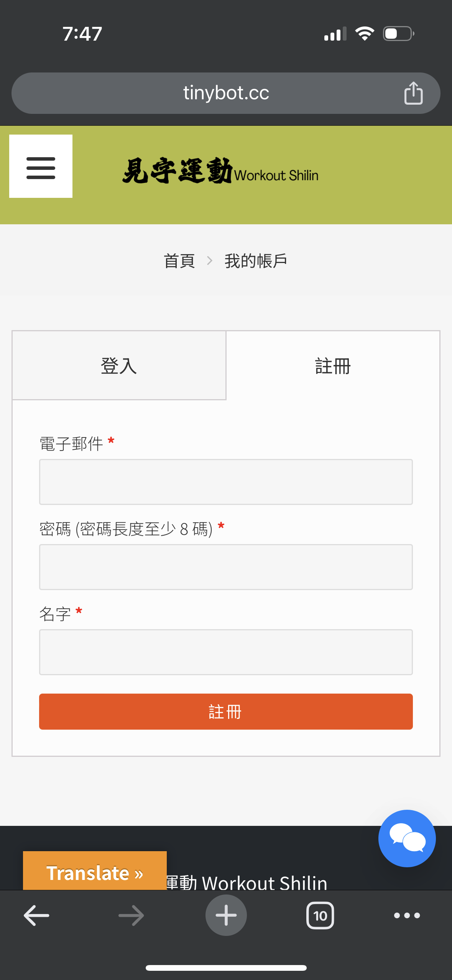Focus the 名字 name input field
The width and height of the screenshot is (452, 980).
coord(226,652)
